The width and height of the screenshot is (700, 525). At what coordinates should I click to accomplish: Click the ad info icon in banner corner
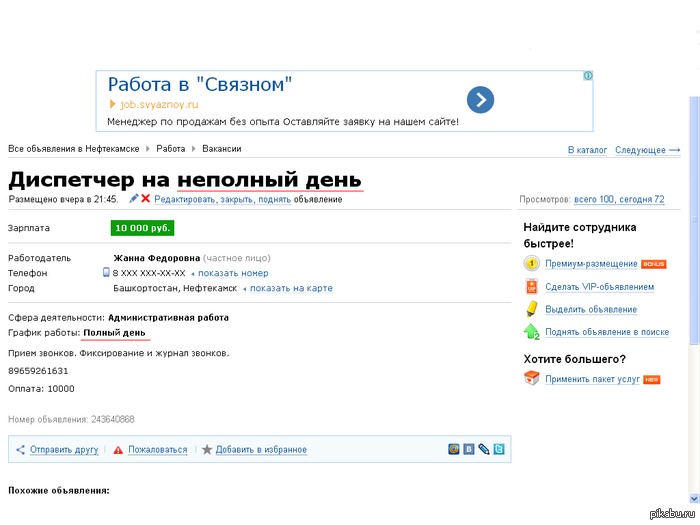point(588,76)
